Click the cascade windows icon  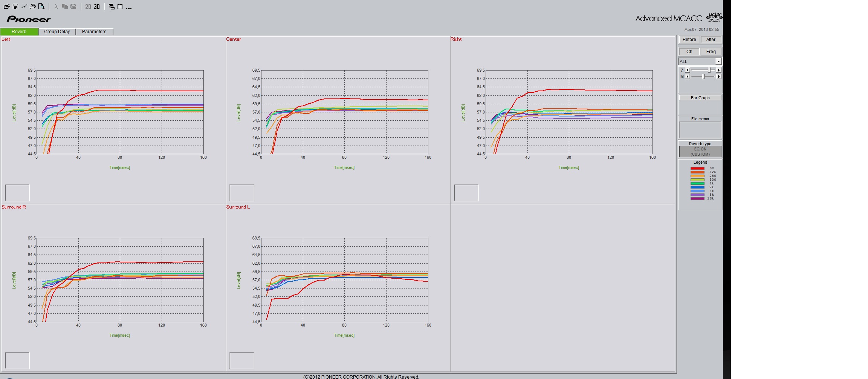(112, 7)
